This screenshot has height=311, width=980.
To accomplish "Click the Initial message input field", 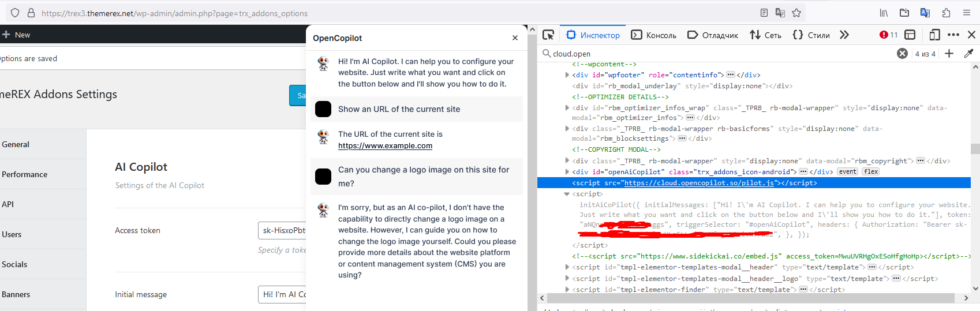I will (x=282, y=294).
